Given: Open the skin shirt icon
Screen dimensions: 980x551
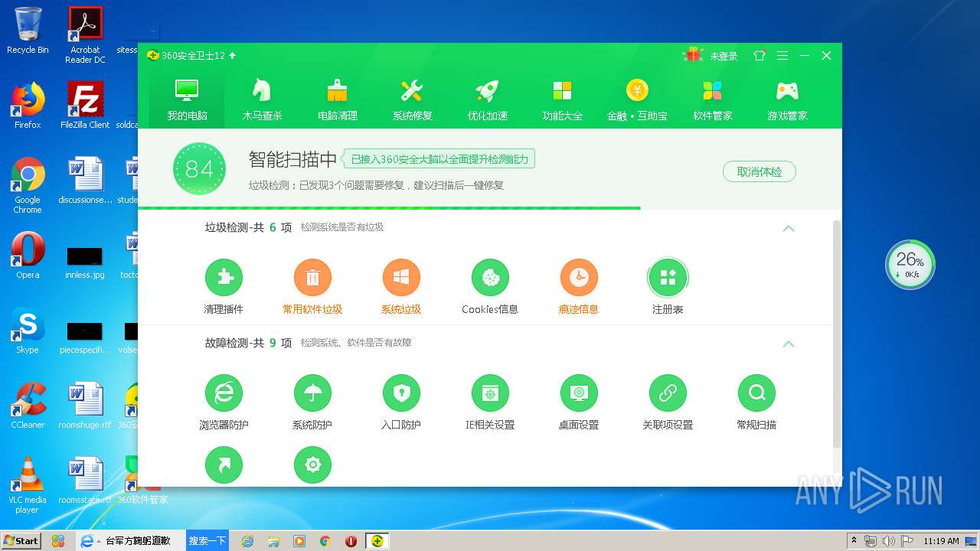Looking at the screenshot, I should coord(759,56).
